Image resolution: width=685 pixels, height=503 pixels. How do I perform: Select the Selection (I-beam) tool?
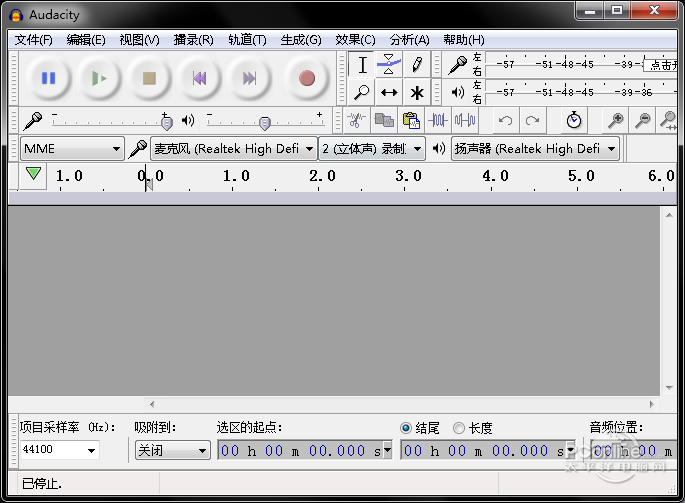362,65
